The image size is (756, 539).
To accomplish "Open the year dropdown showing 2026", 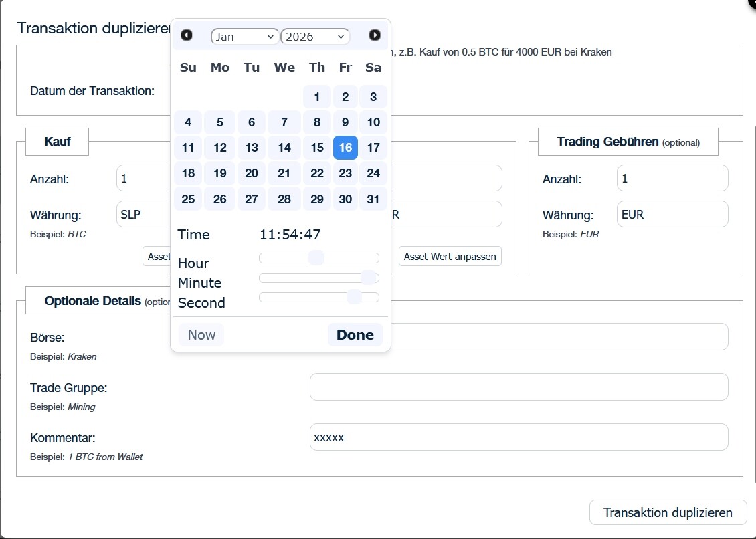I will (x=315, y=37).
